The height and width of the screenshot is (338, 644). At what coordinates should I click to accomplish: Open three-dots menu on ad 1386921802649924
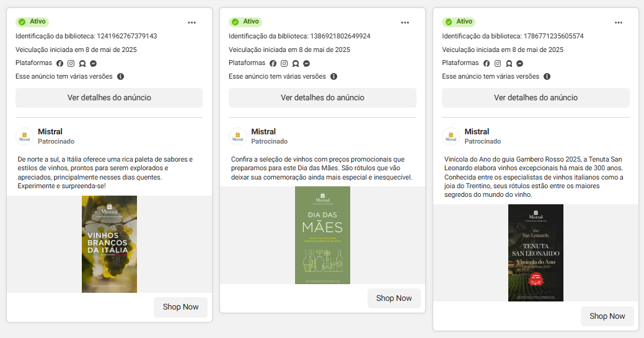405,22
